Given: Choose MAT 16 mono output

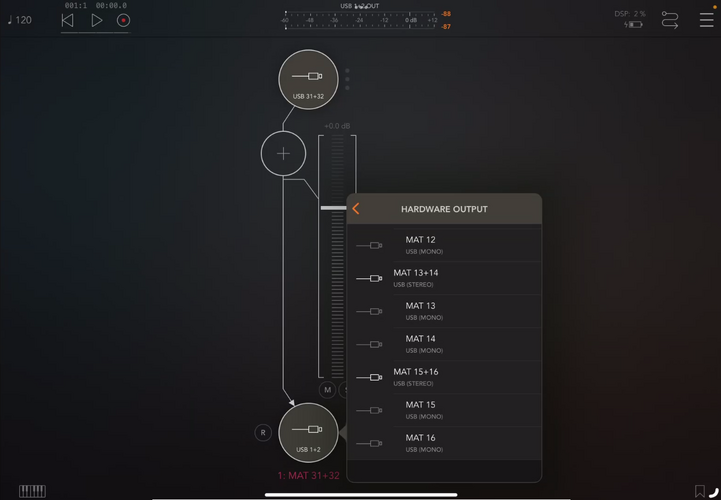Looking at the screenshot, I should [444, 443].
